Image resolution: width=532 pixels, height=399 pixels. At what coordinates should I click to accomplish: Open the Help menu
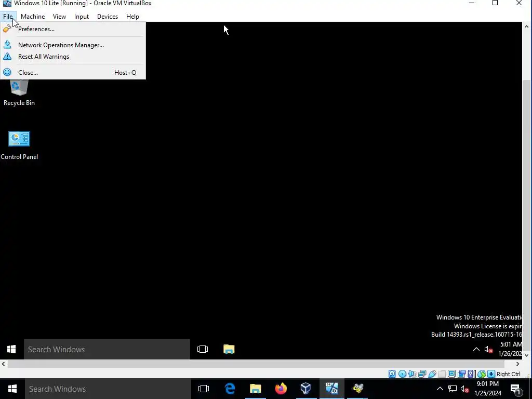tap(132, 16)
